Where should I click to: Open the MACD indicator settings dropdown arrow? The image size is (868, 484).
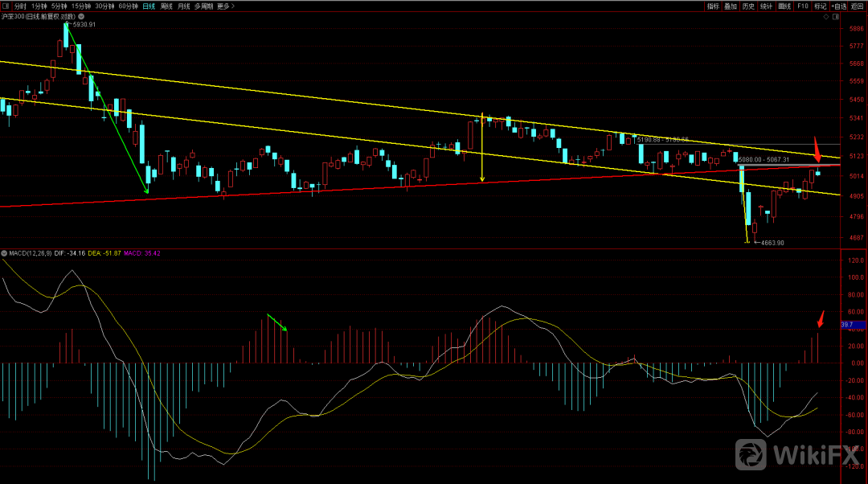(x=3, y=253)
